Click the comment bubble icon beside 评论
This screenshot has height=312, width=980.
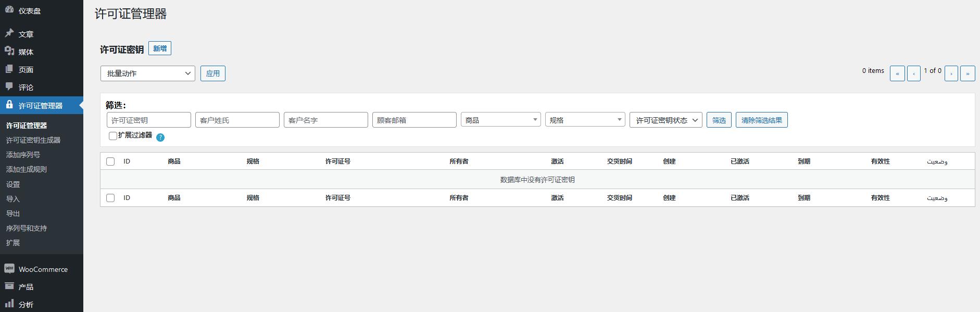click(9, 87)
